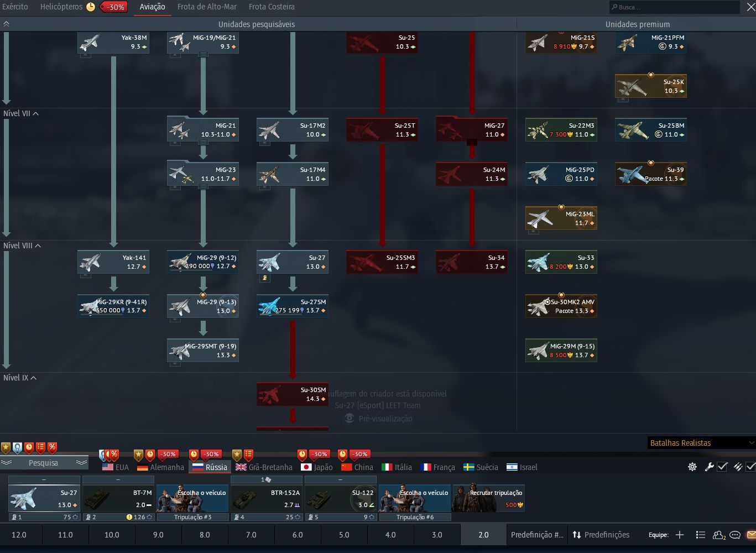756x553 pixels.
Task: Open the Frota de Alto-Mar tab
Action: (207, 7)
